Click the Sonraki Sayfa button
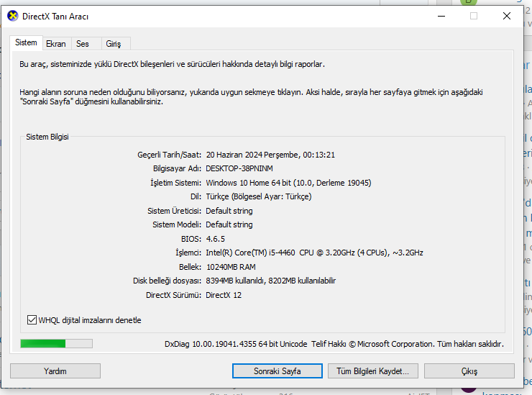Viewport: 532px width, 395px height. tap(278, 371)
